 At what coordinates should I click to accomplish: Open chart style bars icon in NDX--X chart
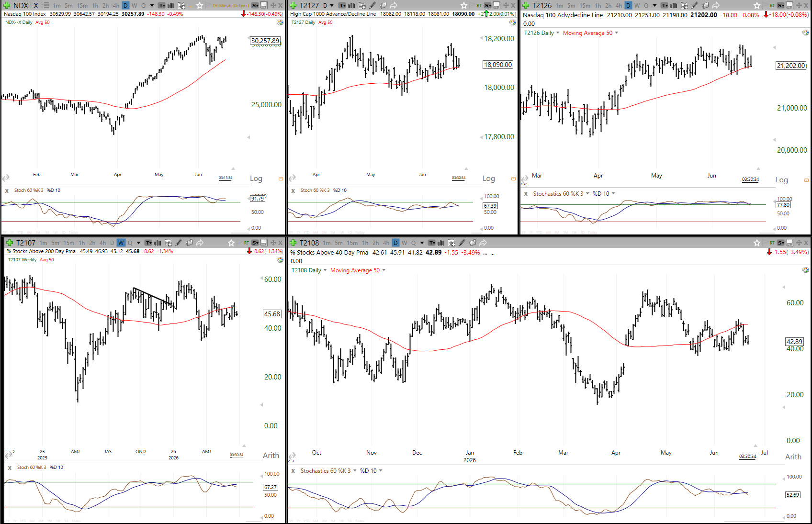coord(171,5)
